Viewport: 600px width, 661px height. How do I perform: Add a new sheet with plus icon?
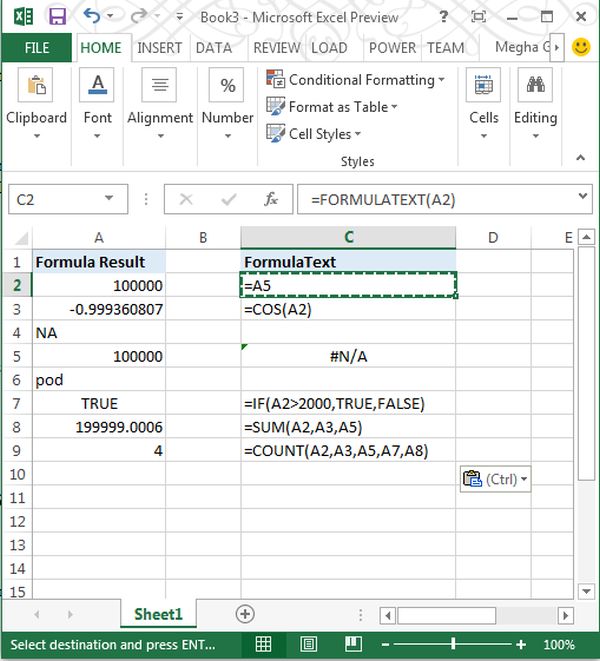pos(245,614)
